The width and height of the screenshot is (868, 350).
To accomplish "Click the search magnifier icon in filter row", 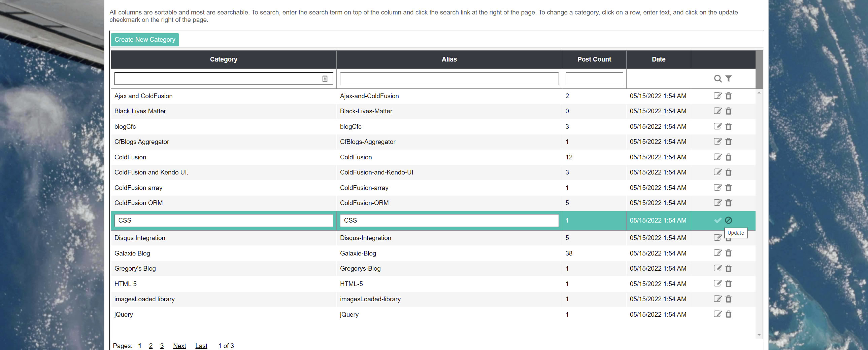I will click(718, 79).
